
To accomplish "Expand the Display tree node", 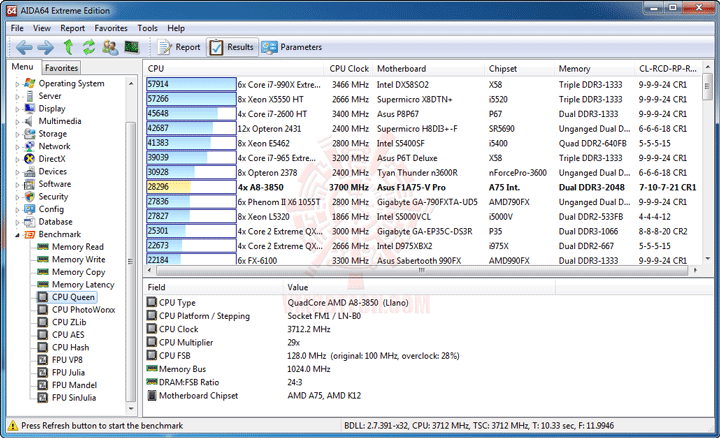I will 17,109.
